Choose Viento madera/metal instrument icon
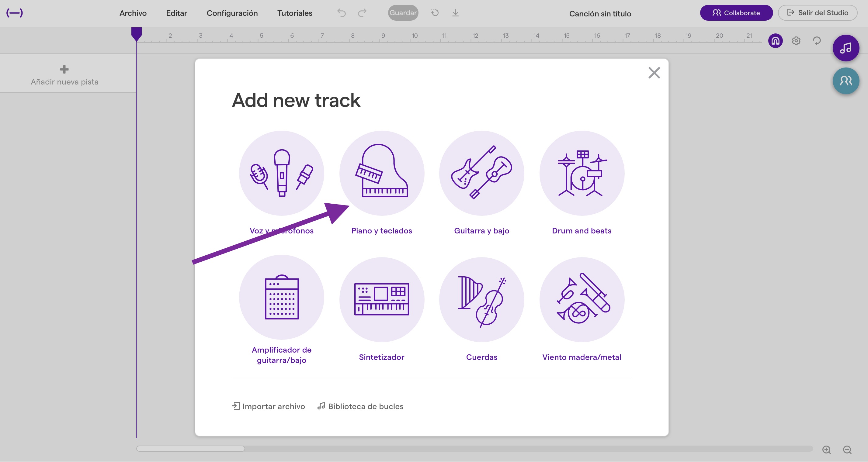 pos(582,299)
